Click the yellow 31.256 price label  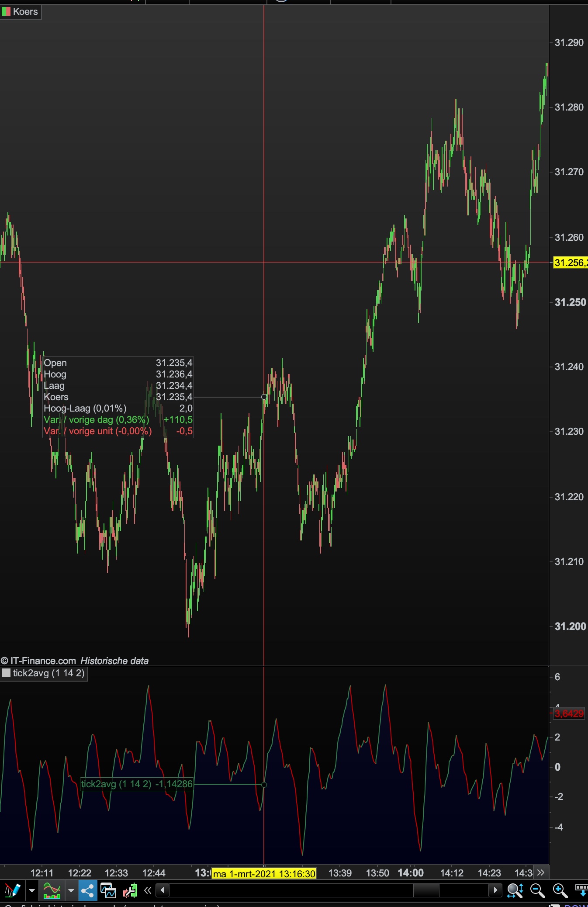[571, 263]
